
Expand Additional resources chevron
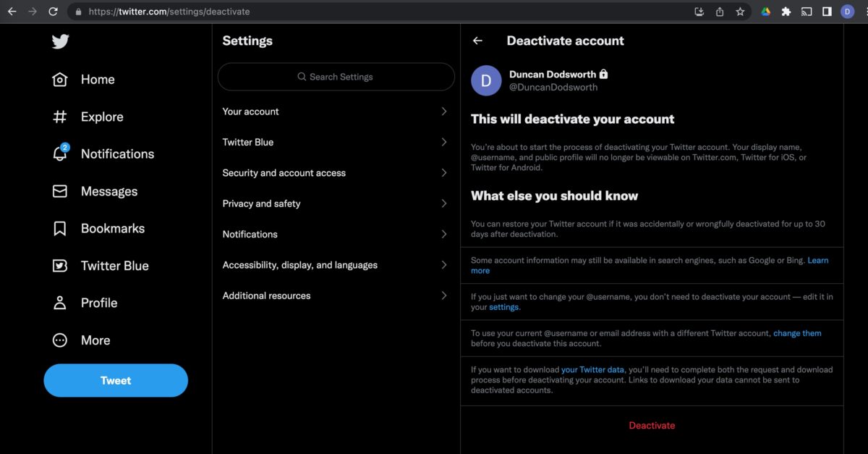point(444,295)
